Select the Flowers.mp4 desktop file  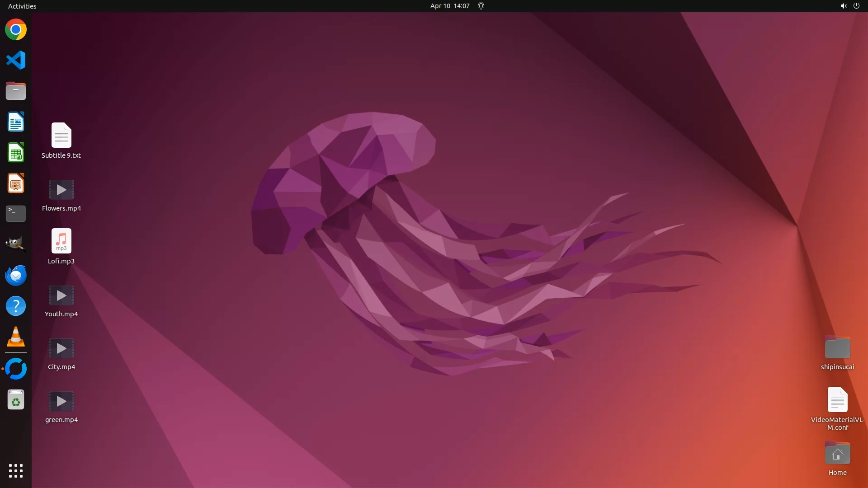[x=61, y=190]
